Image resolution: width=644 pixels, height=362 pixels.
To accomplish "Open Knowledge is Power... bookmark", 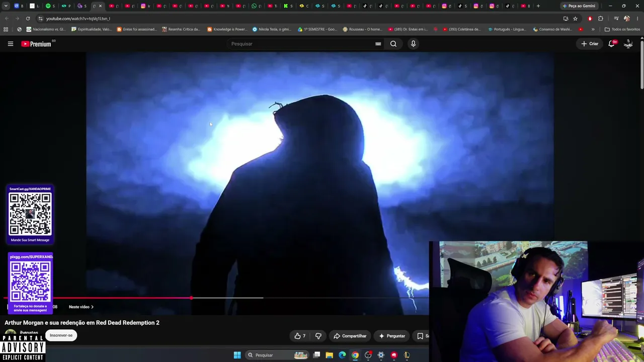I will [227, 29].
